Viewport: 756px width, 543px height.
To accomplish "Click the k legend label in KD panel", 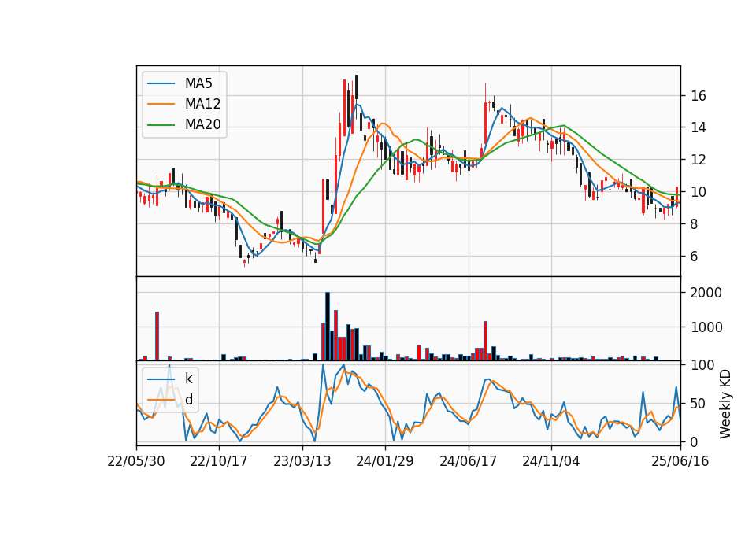I will 188,379.
